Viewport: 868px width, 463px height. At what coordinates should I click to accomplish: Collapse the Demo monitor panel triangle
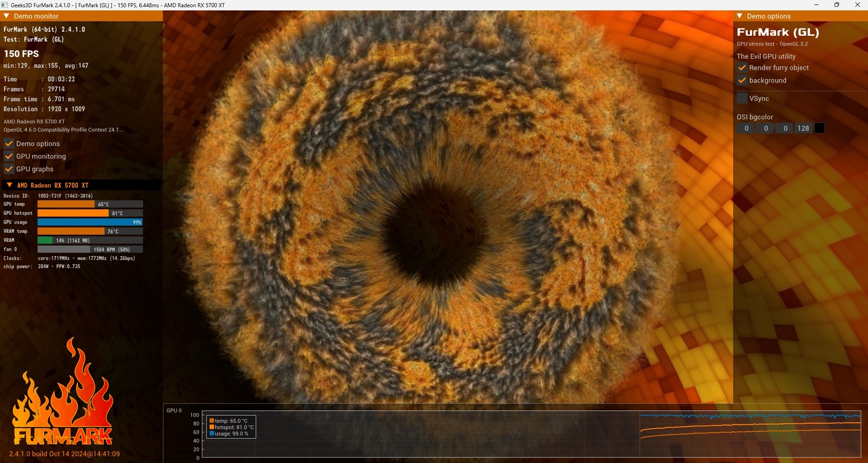pos(6,16)
